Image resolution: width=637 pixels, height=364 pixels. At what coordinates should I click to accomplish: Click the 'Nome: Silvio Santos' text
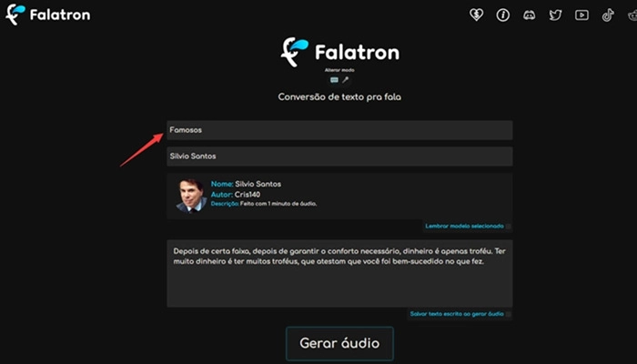point(246,184)
